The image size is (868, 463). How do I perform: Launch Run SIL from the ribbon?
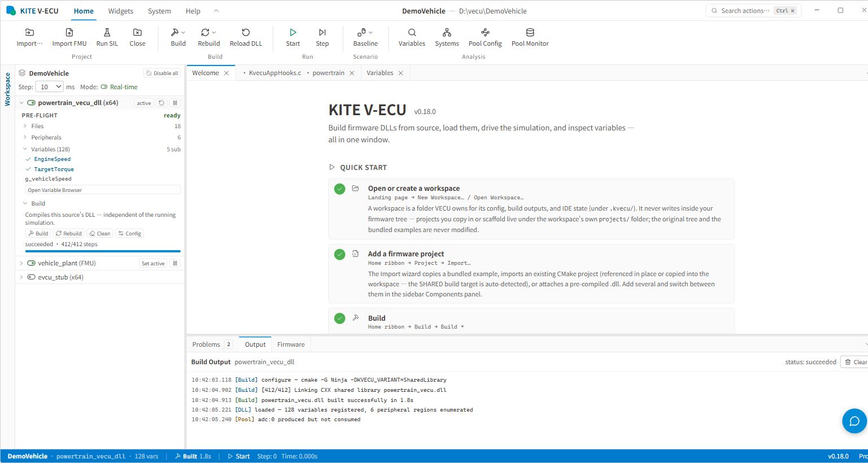107,32
